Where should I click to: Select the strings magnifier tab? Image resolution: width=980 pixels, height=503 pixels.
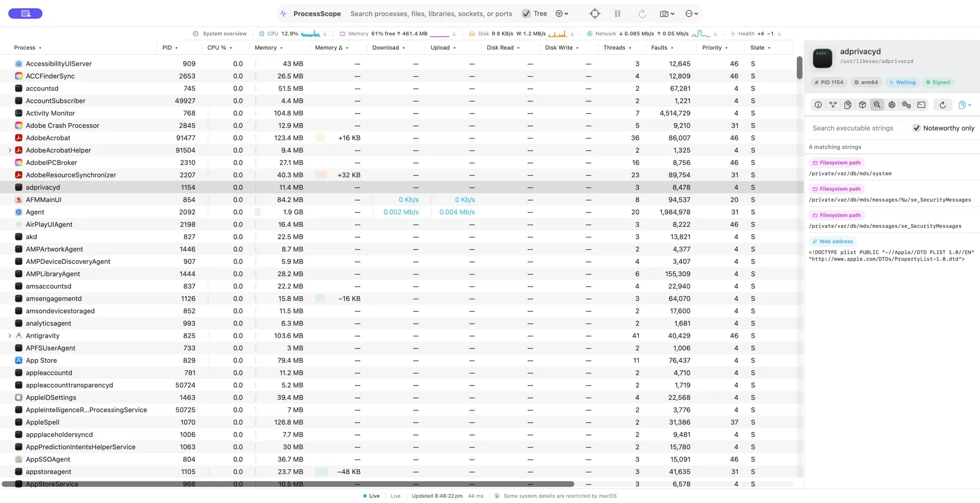[877, 105]
